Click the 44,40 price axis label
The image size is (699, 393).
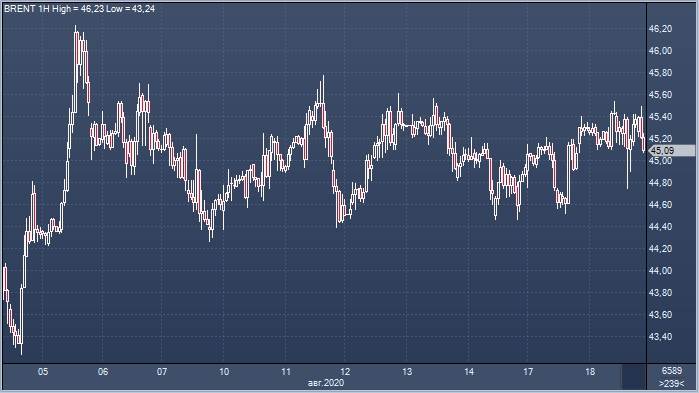(x=660, y=227)
